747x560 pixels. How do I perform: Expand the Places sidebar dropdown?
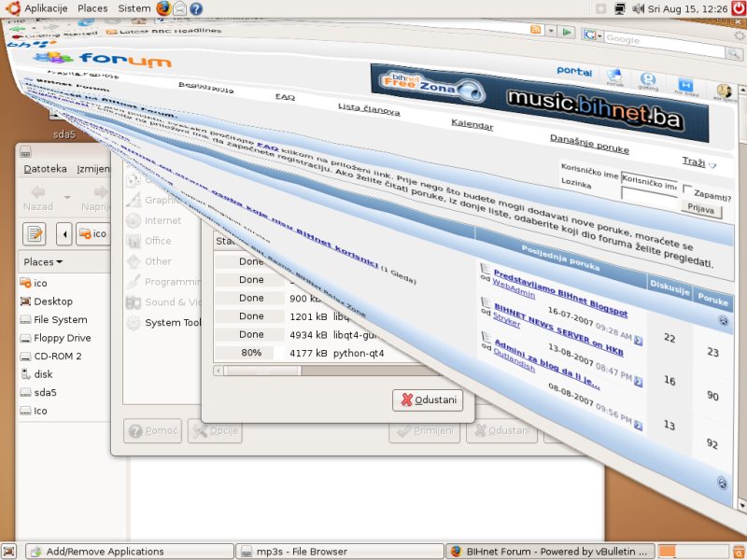tap(44, 261)
